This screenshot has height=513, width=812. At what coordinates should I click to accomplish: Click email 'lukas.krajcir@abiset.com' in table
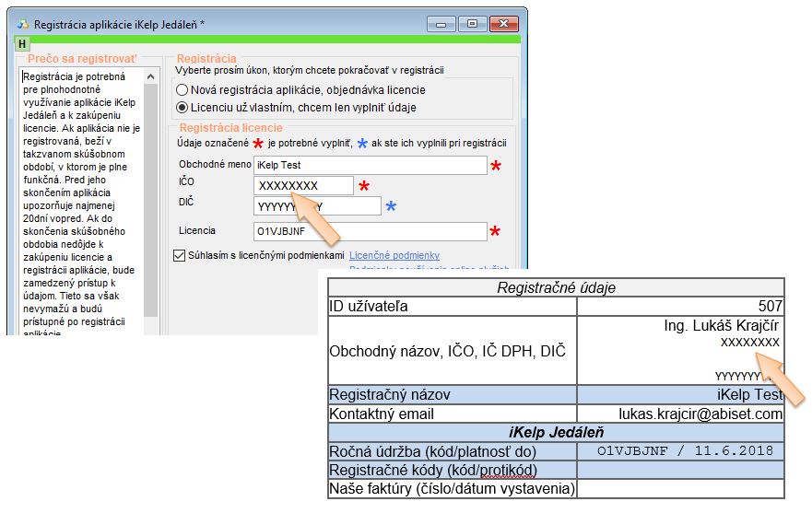pyautogui.click(x=700, y=414)
